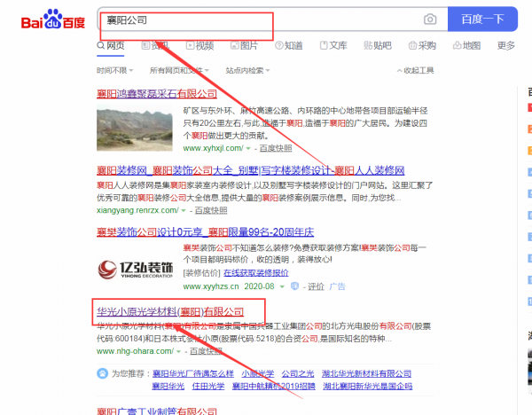Click the 为您推荐 paw icon
The image size is (532, 415).
tap(102, 373)
